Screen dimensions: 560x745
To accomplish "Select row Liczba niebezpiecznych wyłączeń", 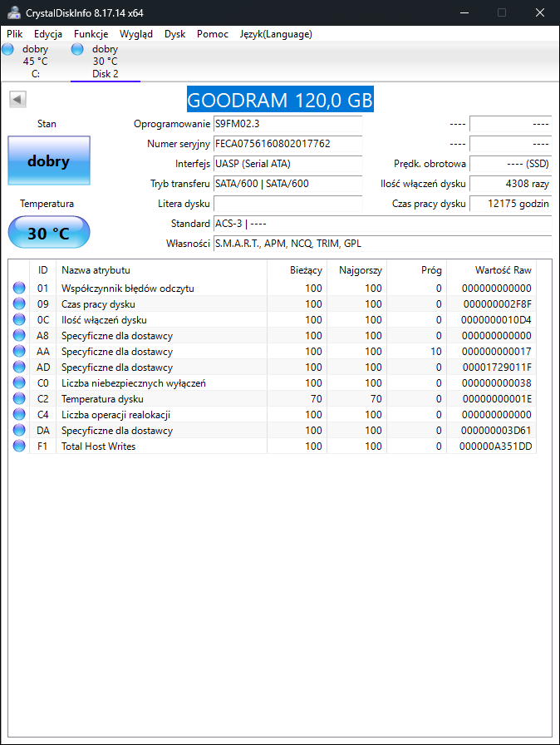I will (x=273, y=382).
